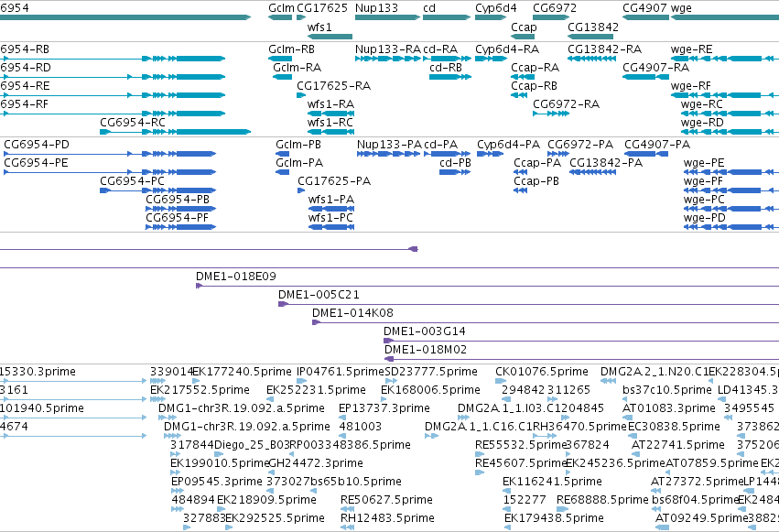
Task: Click transcript Nup133-RA
Action: (388, 49)
